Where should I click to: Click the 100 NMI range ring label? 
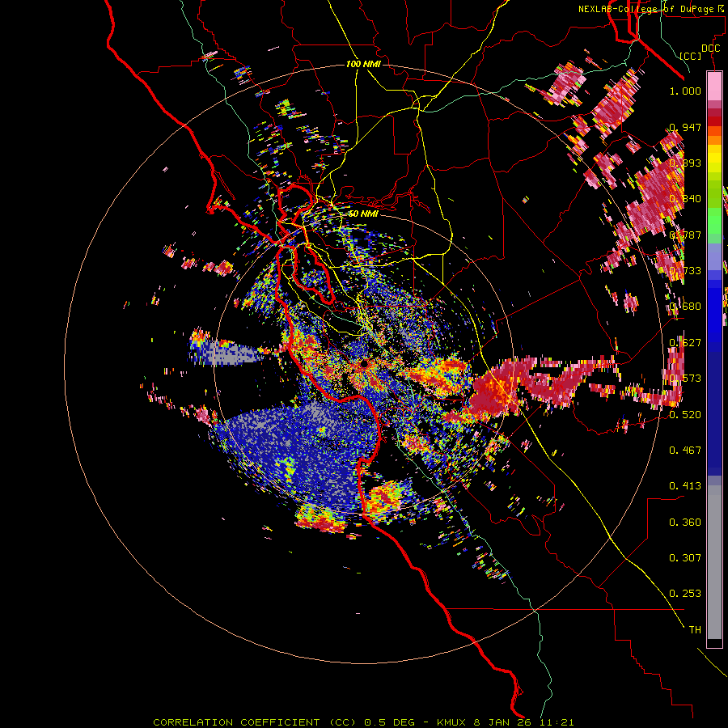363,64
